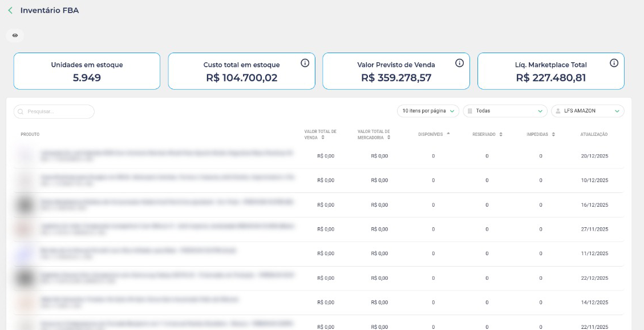Click the Pesquisar search field

click(54, 111)
